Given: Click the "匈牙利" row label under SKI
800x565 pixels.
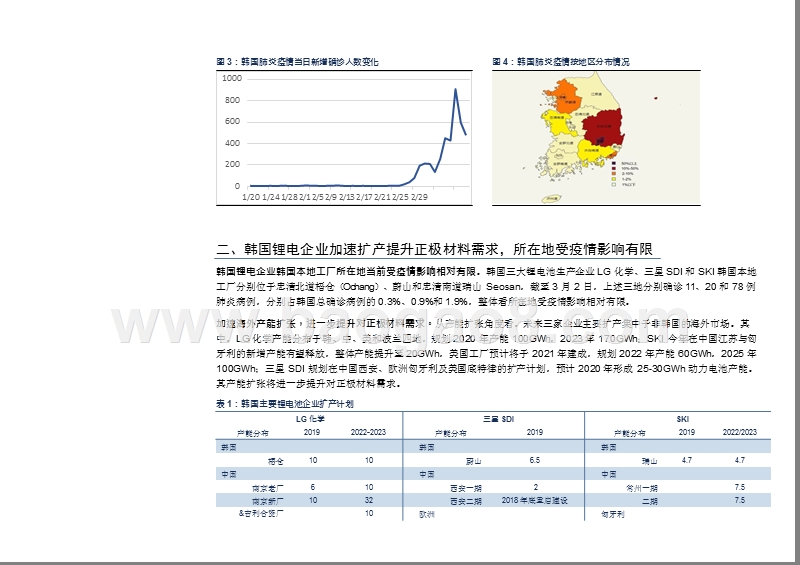Looking at the screenshot, I should pos(613,514).
